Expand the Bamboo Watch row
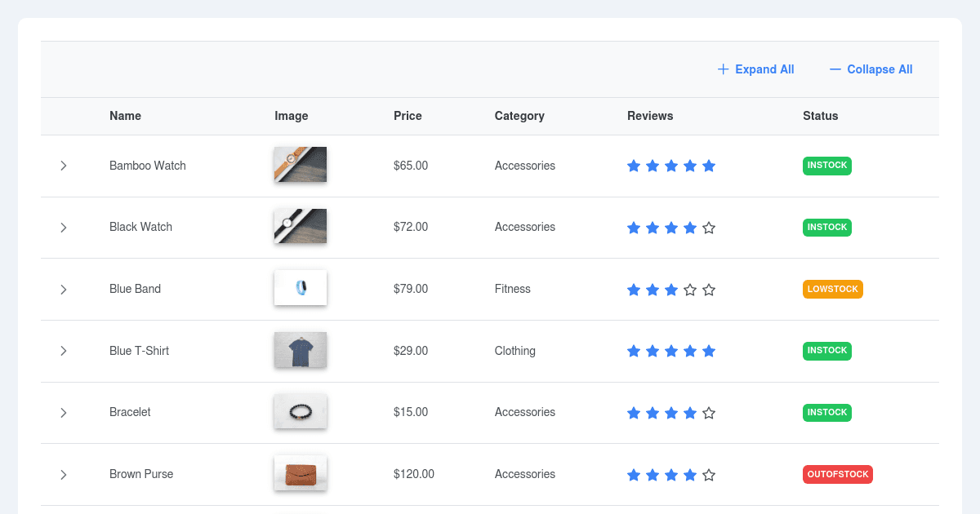Image resolution: width=980 pixels, height=514 pixels. coord(64,166)
